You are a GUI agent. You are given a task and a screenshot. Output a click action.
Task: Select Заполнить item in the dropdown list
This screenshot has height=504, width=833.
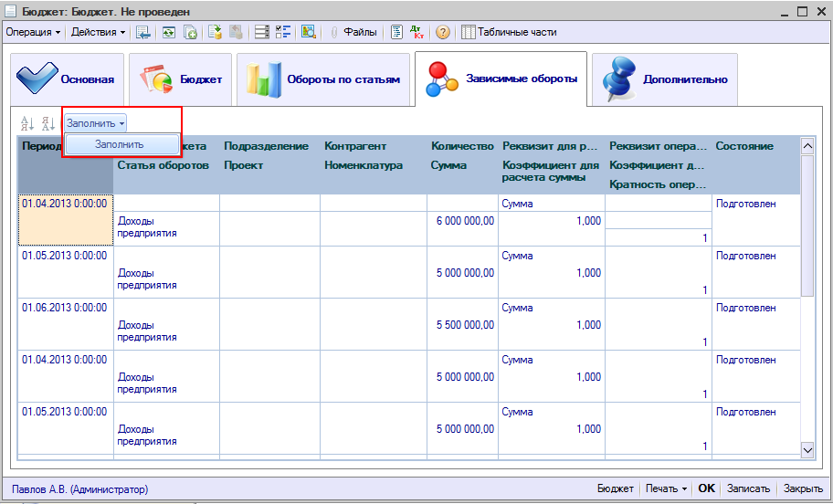[x=120, y=144]
